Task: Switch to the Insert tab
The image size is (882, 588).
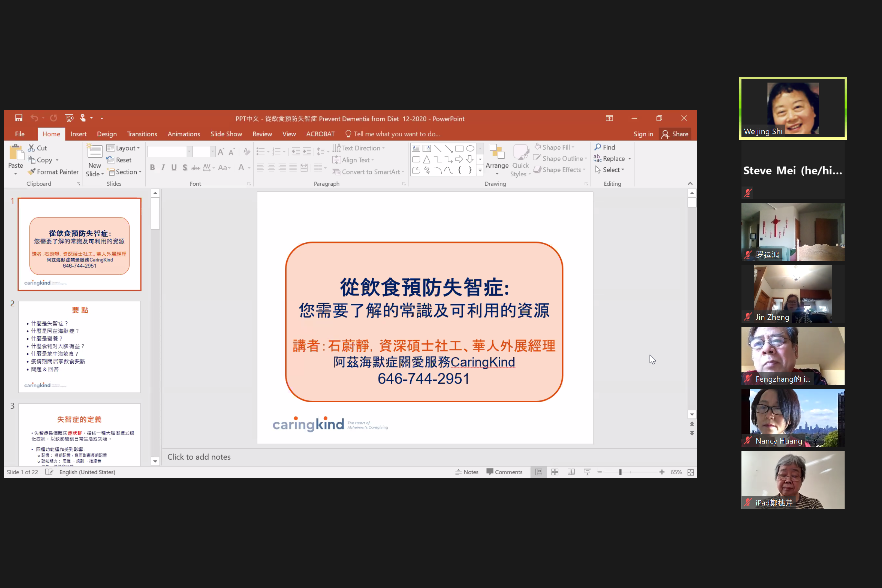Action: tap(78, 134)
